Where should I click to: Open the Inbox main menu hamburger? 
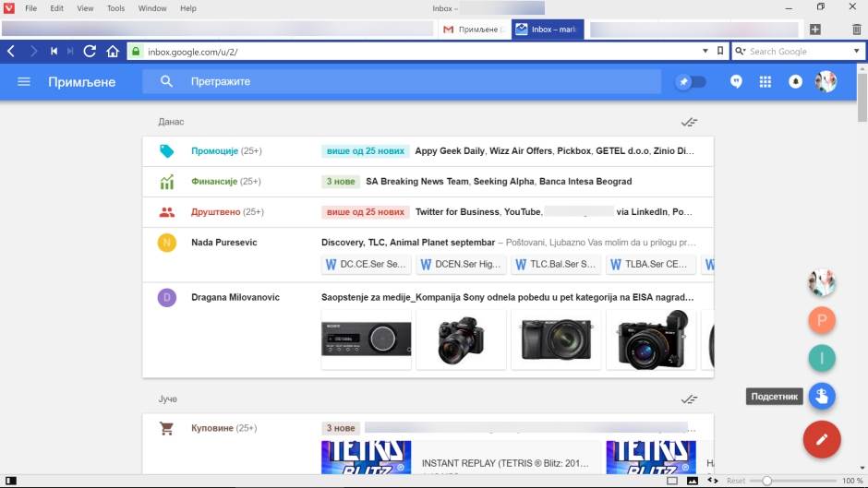coord(24,82)
